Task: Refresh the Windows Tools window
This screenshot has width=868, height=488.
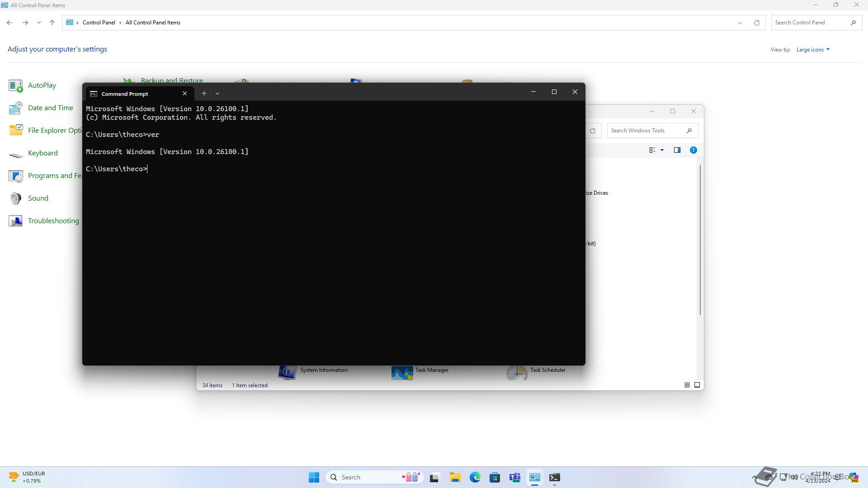Action: (592, 131)
